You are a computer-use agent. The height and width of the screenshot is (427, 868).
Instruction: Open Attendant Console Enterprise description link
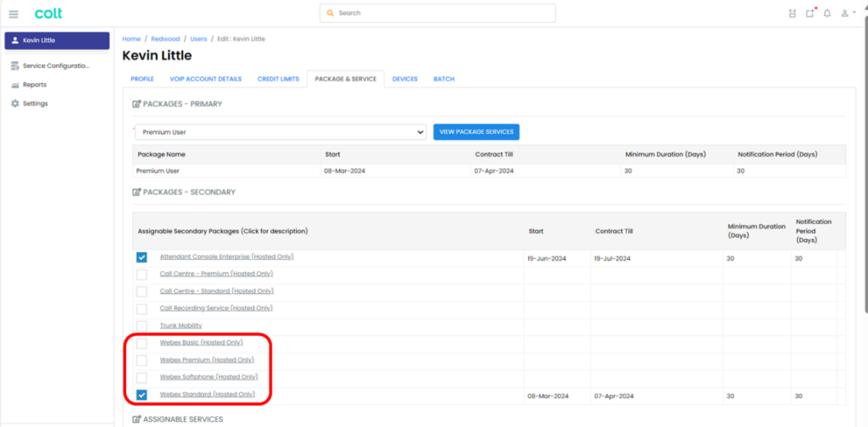click(x=226, y=257)
